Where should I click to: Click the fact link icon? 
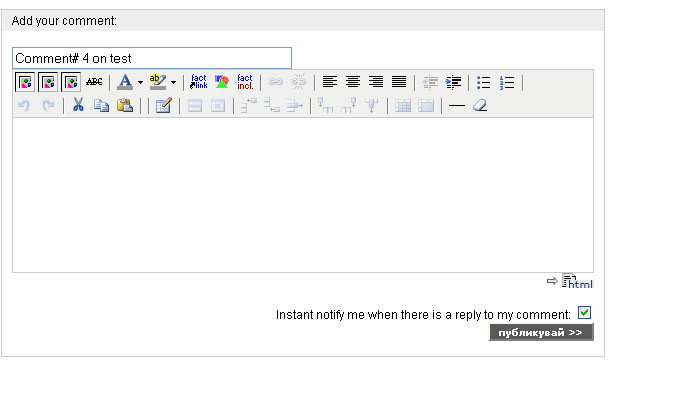pyautogui.click(x=198, y=82)
